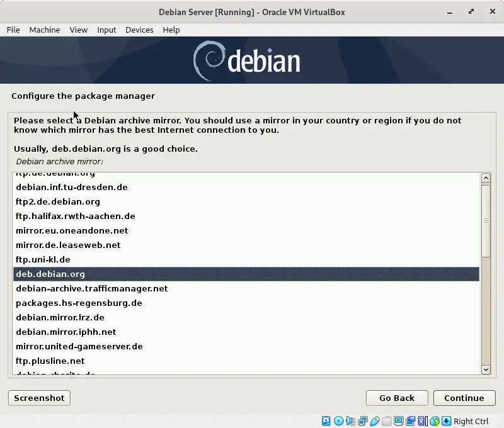Open the View menu
This screenshot has height=428, width=504.
click(78, 30)
